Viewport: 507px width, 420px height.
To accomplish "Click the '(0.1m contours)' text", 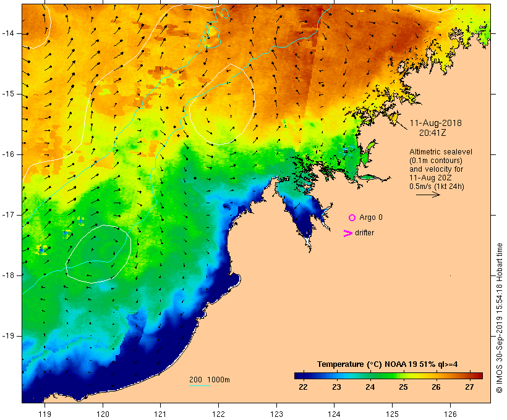I will [435, 161].
